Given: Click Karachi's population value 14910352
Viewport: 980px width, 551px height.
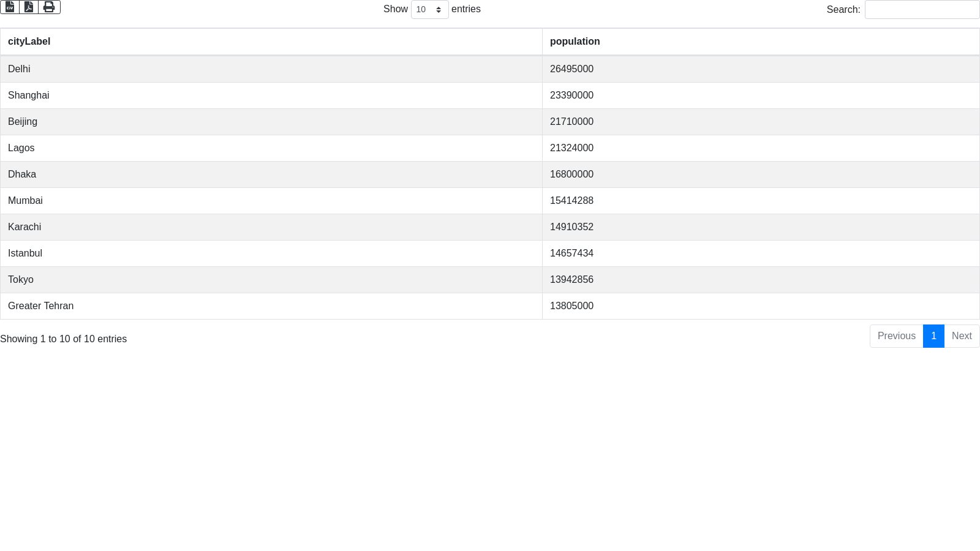Looking at the screenshot, I should pos(571,227).
